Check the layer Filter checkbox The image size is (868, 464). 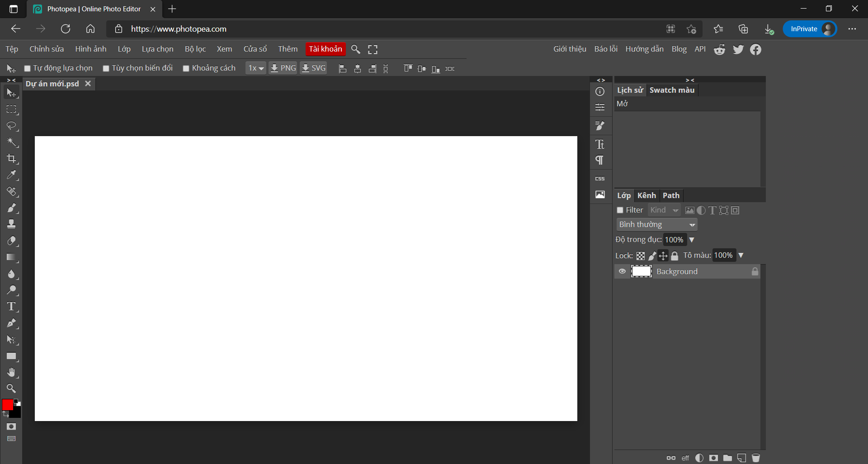[x=620, y=210]
